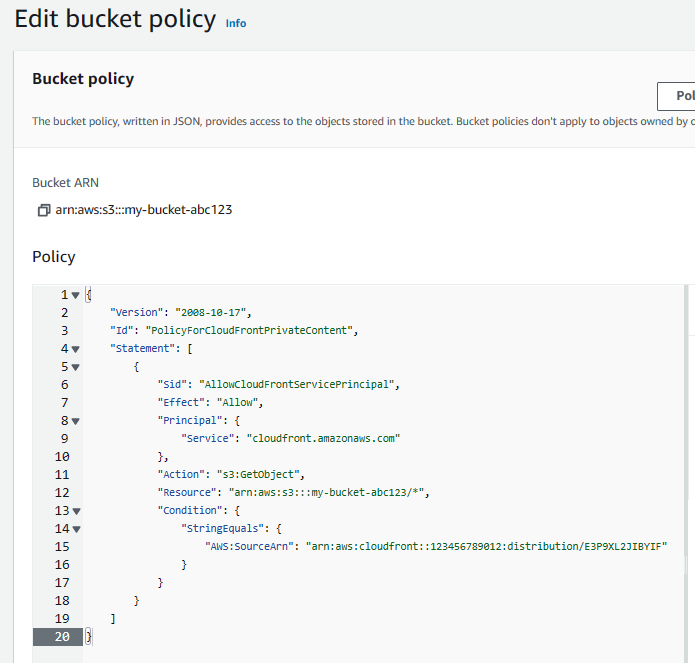This screenshot has height=663, width=695.
Task: Click the Resource ARN value on line 12
Action: (x=326, y=492)
